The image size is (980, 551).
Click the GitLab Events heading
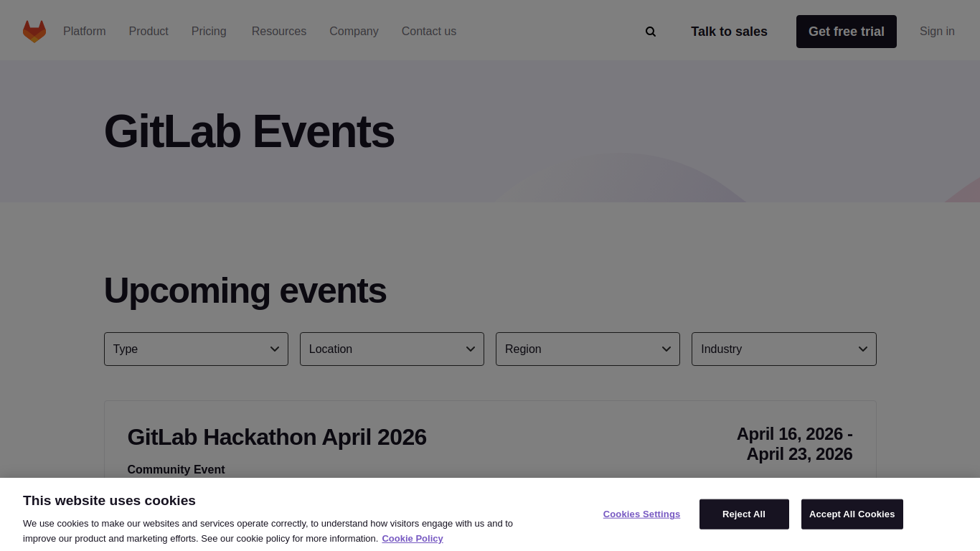coord(249,131)
